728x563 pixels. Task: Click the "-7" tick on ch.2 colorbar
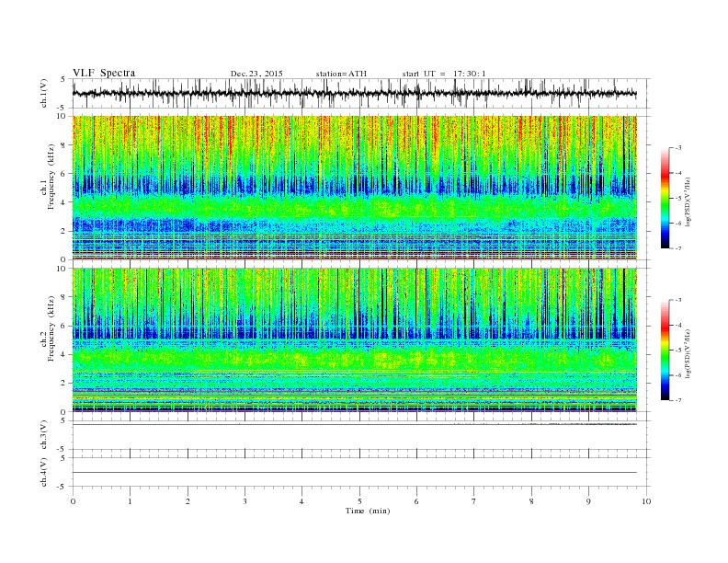pos(678,400)
